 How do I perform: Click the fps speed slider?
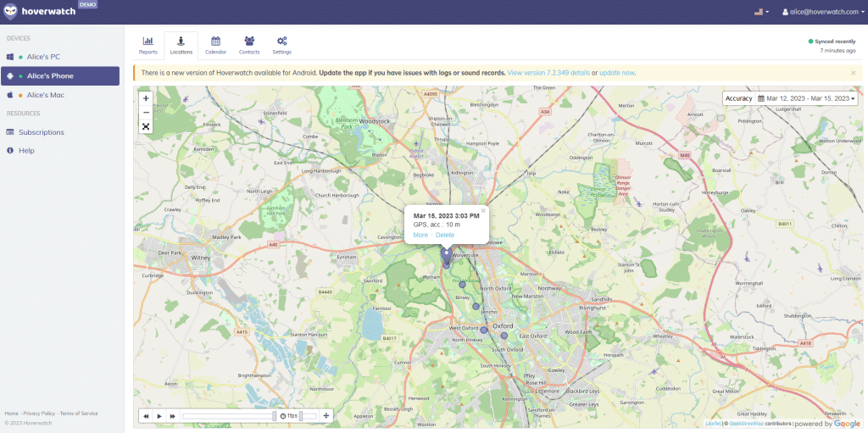tap(309, 416)
